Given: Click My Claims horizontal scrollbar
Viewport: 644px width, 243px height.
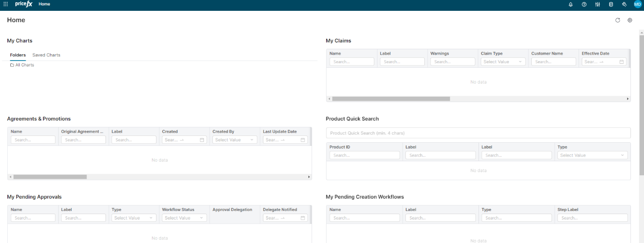Looking at the screenshot, I should point(391,98).
